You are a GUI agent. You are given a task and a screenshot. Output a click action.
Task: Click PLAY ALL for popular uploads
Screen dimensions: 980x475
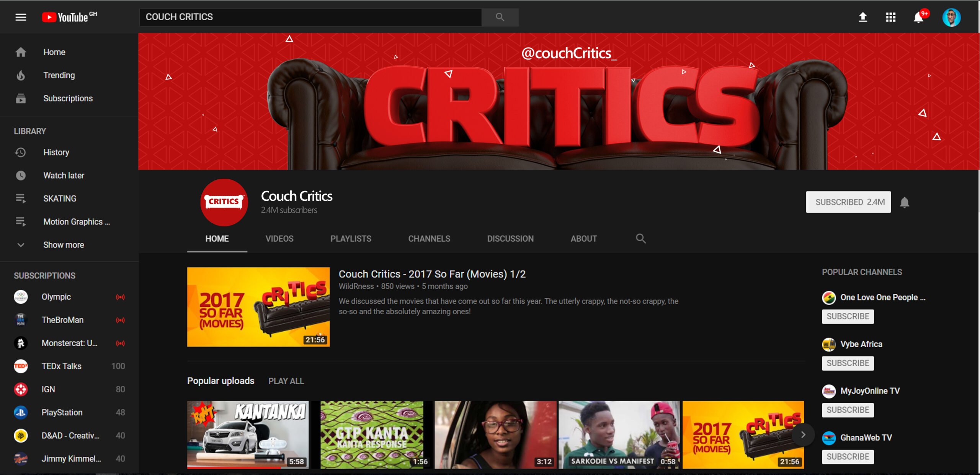tap(286, 381)
